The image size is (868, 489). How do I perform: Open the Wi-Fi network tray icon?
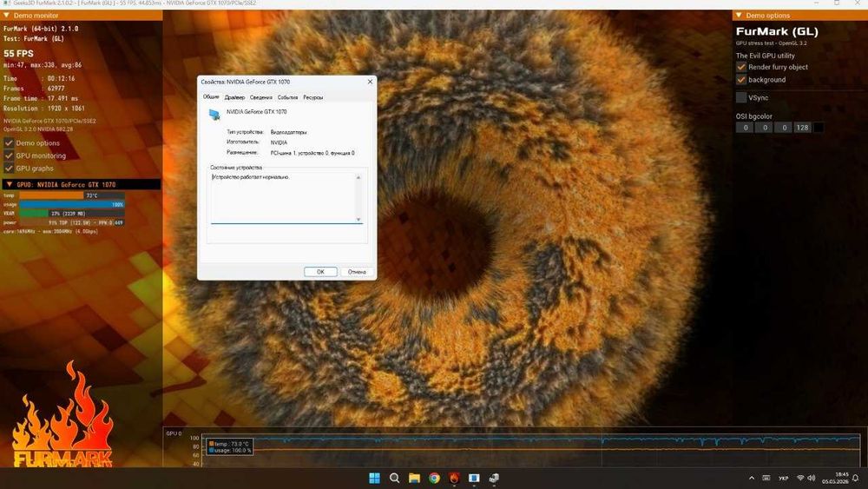pyautogui.click(x=800, y=478)
